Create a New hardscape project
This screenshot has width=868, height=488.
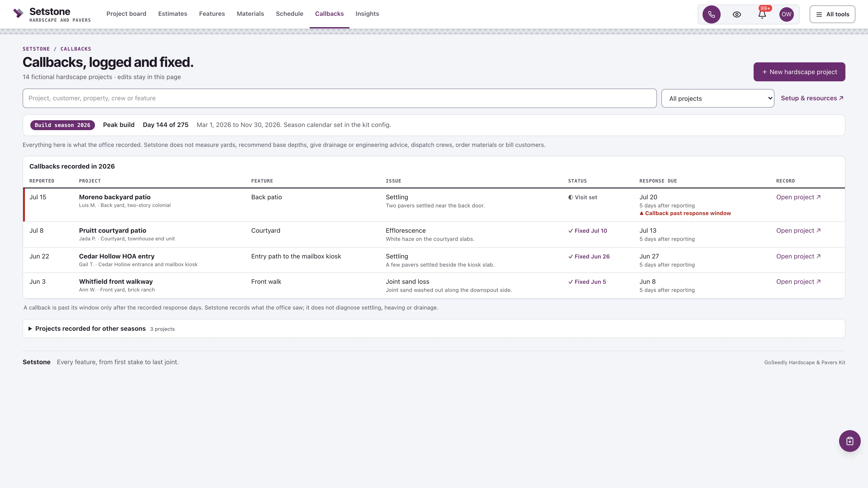tap(799, 72)
